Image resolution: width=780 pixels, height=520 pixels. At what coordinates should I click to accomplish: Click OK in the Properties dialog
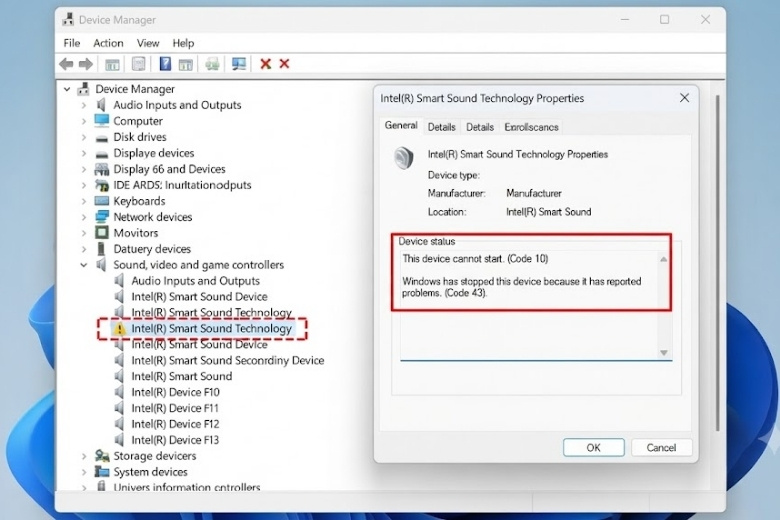pos(593,447)
